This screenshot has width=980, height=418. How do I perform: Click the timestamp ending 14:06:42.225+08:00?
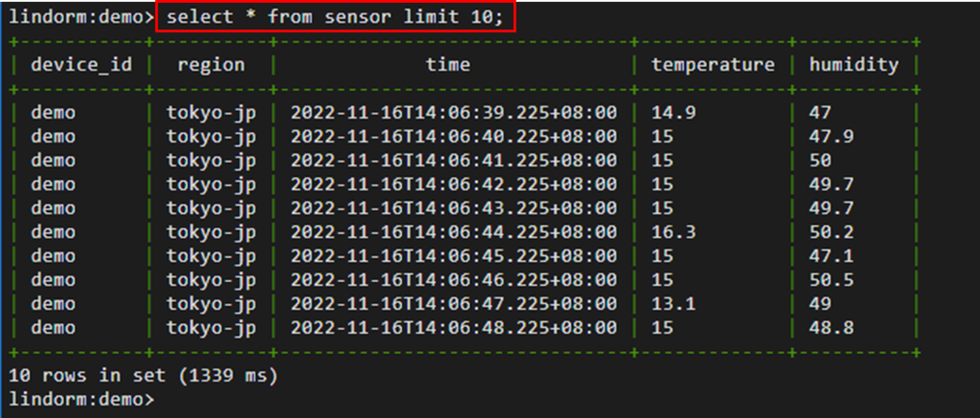click(454, 184)
